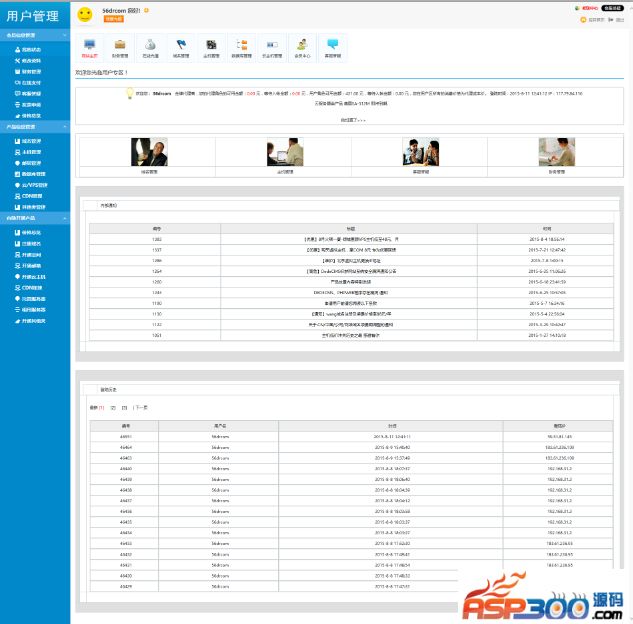Screen dimensions: 633x624
Task: Open the man-at-desk photo on the far right
Action: pyautogui.click(x=557, y=152)
